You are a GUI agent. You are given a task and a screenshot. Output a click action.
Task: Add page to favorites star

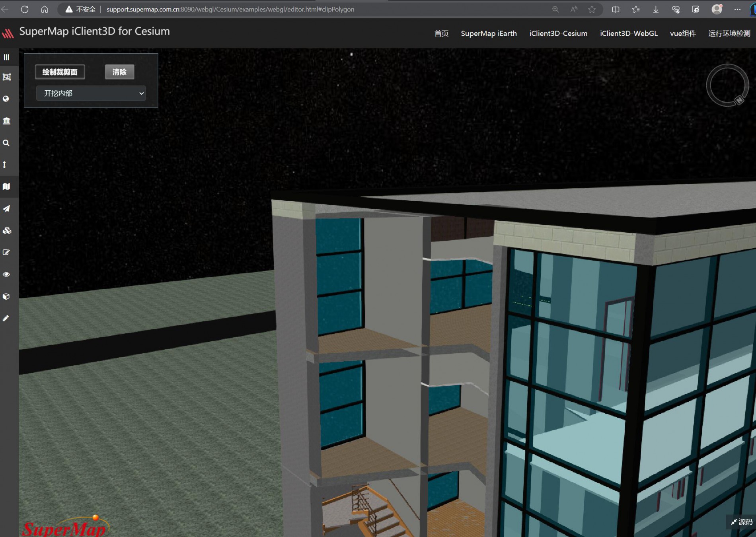coord(592,9)
